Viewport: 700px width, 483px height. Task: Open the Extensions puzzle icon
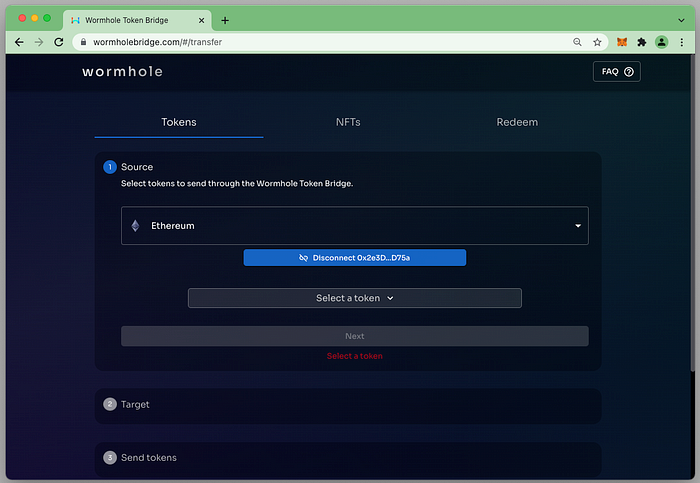coord(642,42)
